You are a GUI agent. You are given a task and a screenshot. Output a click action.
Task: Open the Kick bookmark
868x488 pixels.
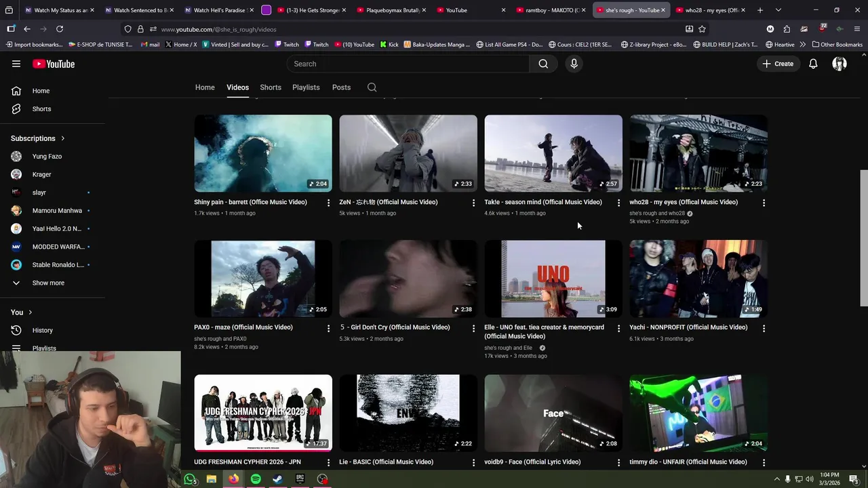click(389, 45)
